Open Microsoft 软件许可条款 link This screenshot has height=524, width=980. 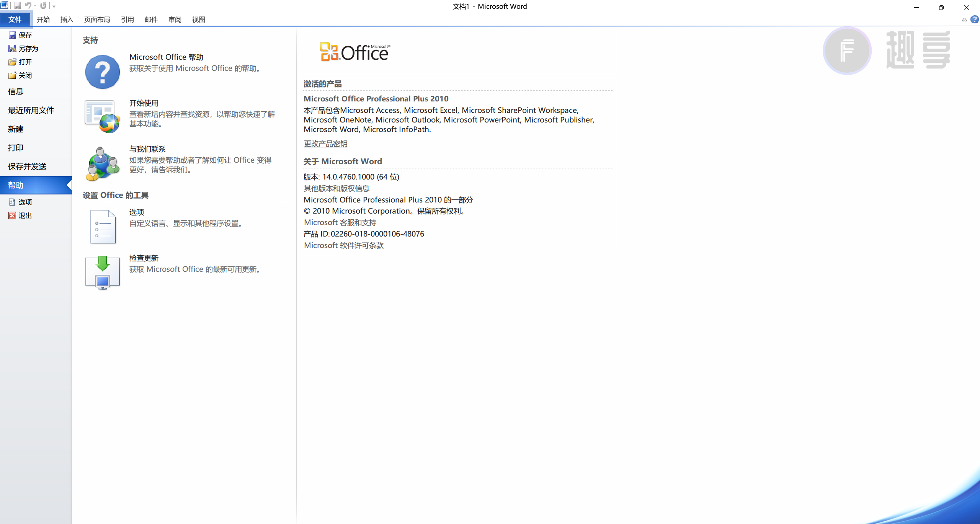click(344, 245)
